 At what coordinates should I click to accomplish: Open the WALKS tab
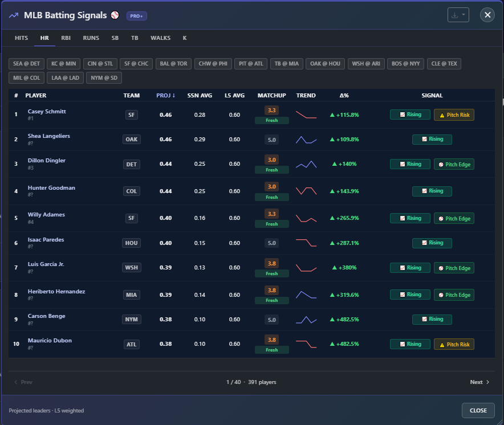pos(160,38)
